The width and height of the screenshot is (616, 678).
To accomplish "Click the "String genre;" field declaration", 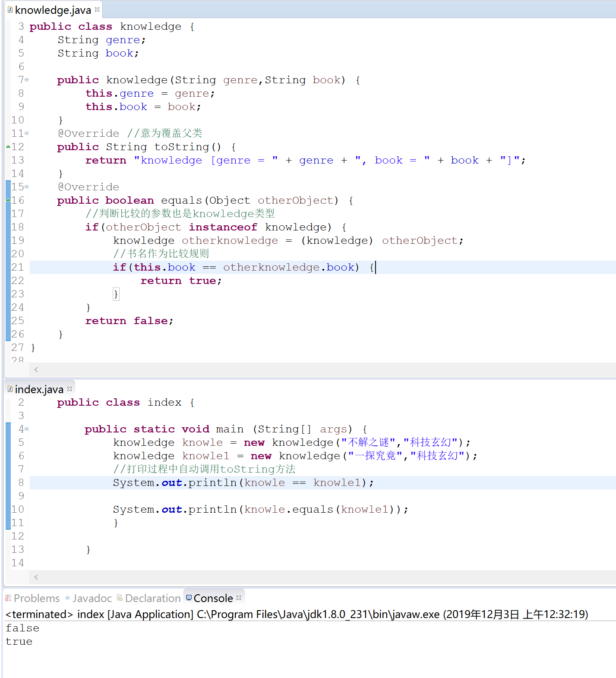I will [x=102, y=40].
